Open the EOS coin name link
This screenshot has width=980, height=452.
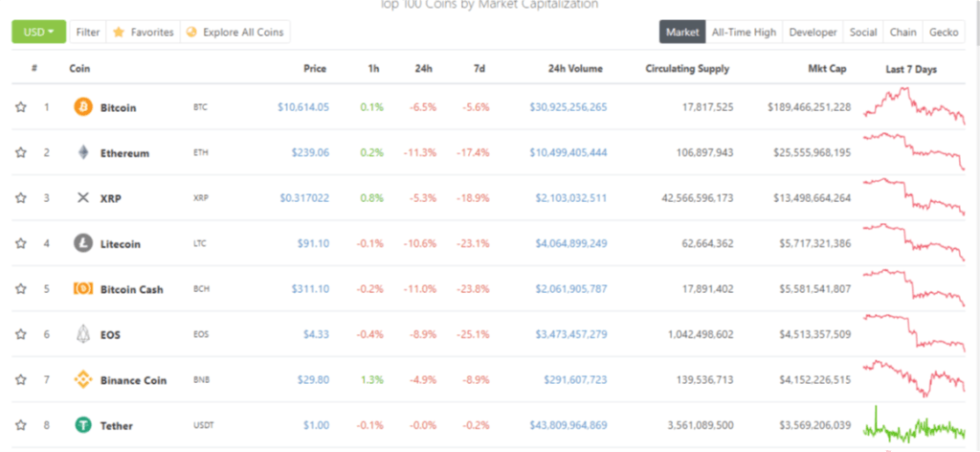111,335
